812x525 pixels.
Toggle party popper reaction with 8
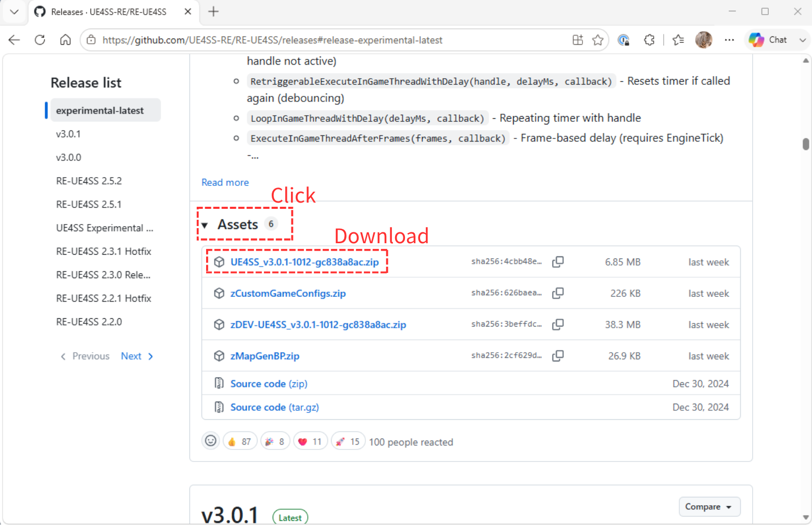point(275,442)
